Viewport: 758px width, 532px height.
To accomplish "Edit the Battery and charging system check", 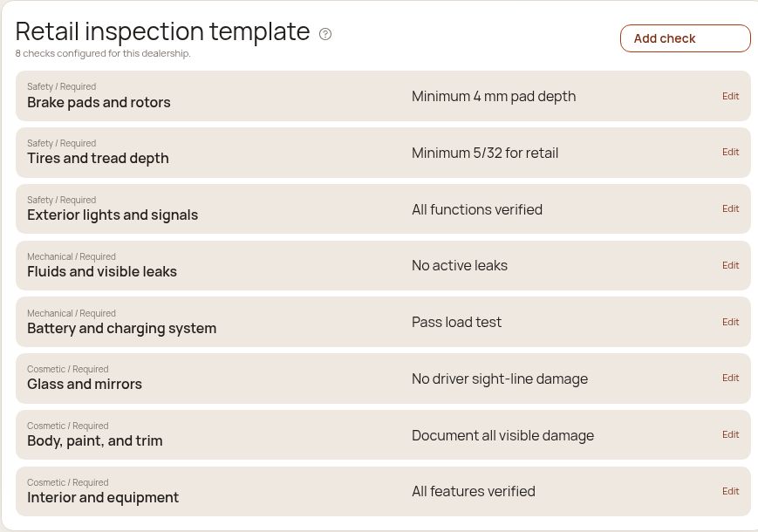I will click(x=730, y=322).
